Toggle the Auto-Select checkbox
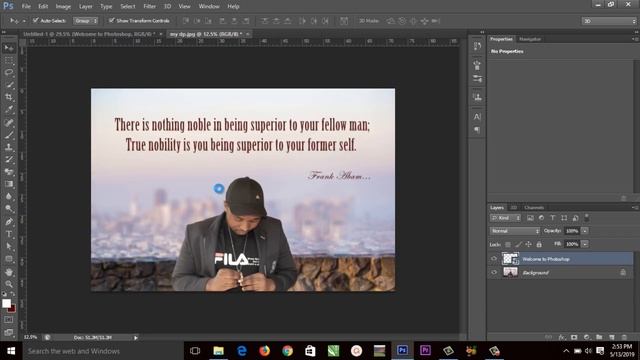 (36, 20)
